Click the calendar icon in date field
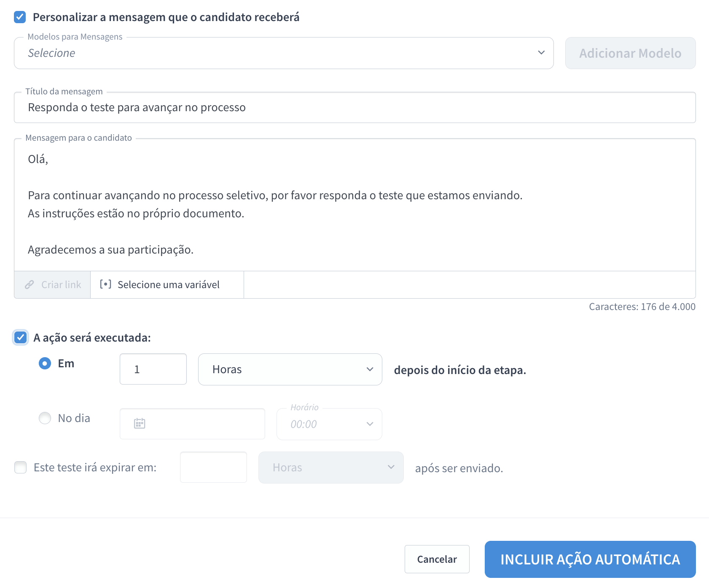Screen dimensions: 709x588 140,423
